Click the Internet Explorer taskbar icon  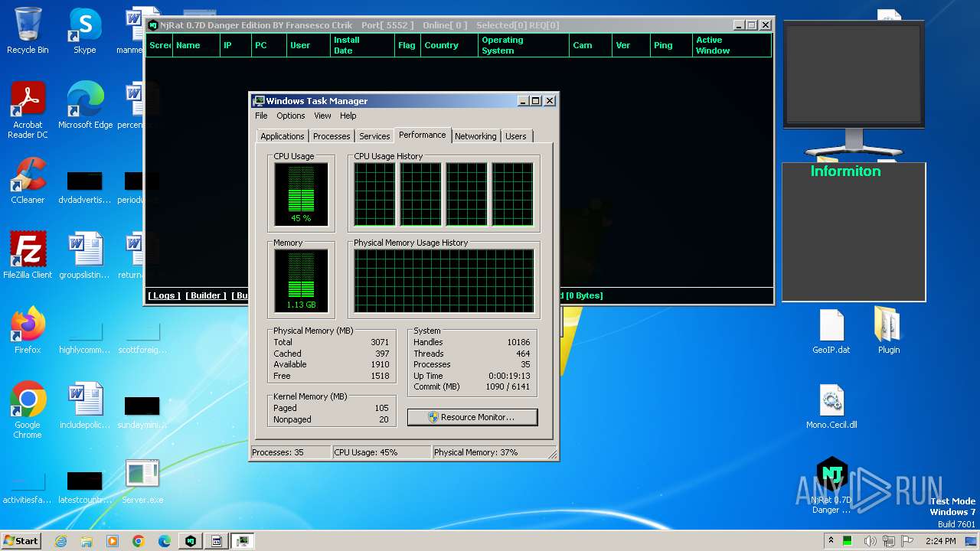click(x=61, y=541)
